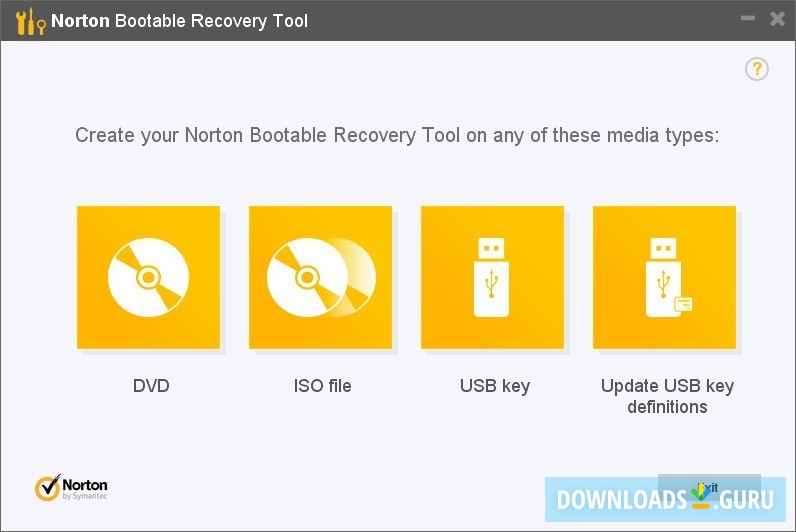Click the ISO file text label
796x532 pixels.
(322, 386)
